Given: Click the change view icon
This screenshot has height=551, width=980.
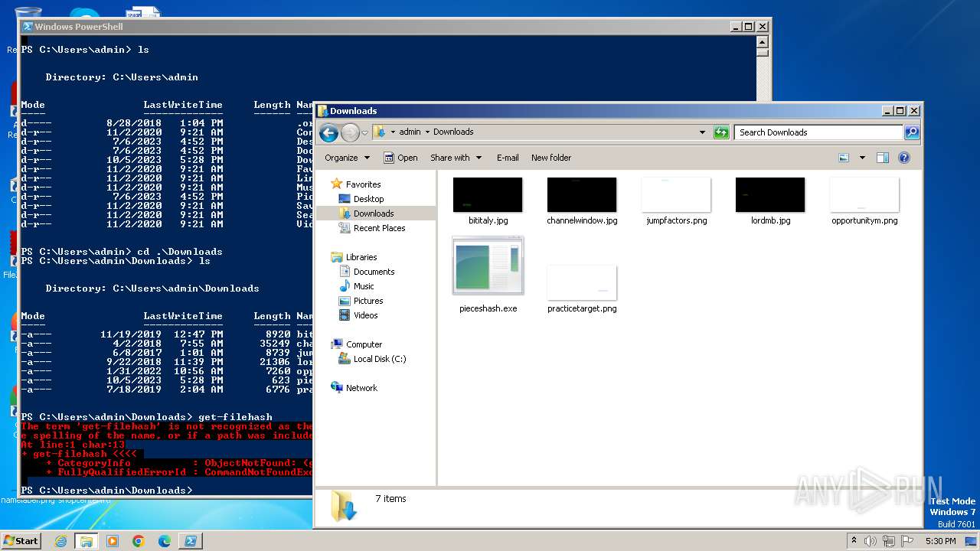Looking at the screenshot, I should (x=844, y=158).
